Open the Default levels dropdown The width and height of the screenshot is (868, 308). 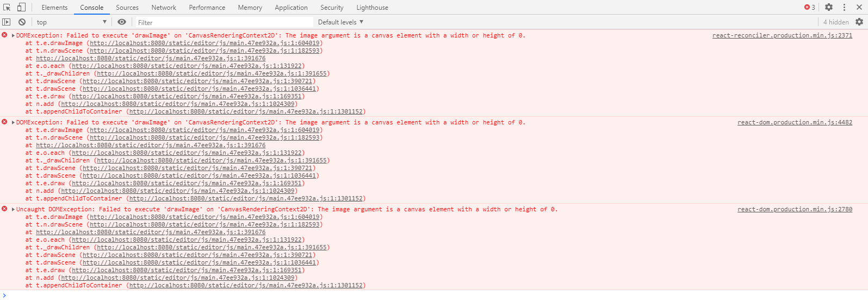tap(340, 22)
